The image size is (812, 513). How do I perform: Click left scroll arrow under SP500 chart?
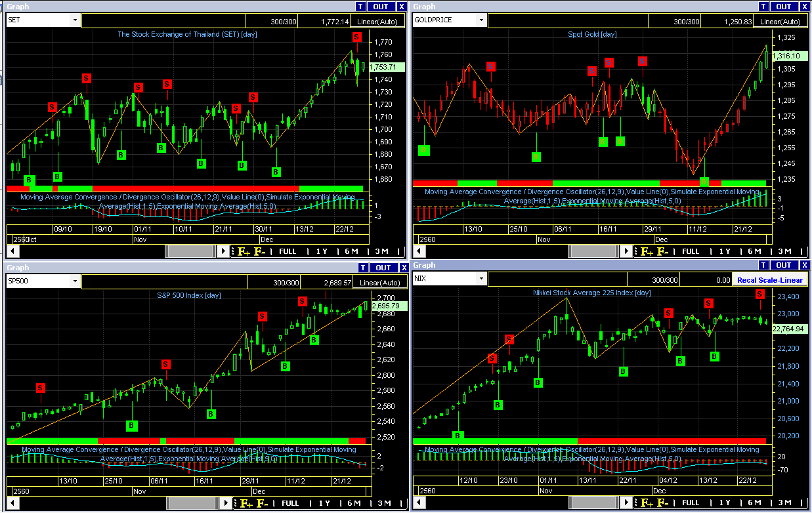pyautogui.click(x=12, y=503)
